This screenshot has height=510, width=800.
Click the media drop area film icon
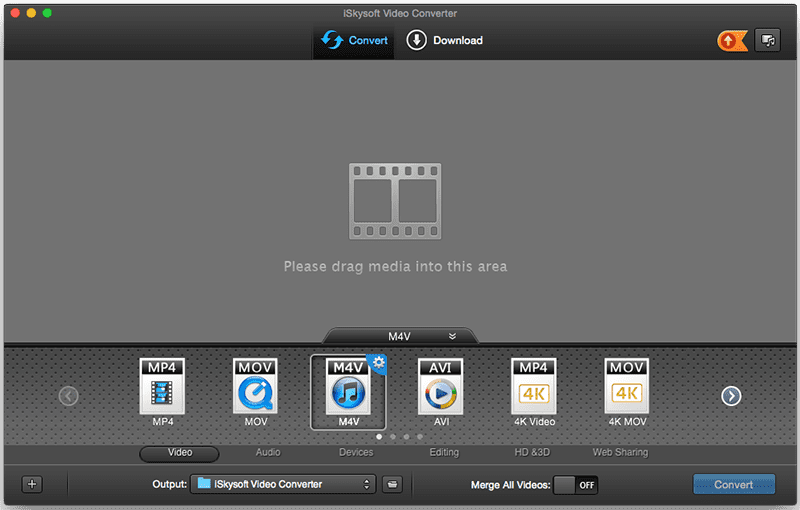coord(395,201)
